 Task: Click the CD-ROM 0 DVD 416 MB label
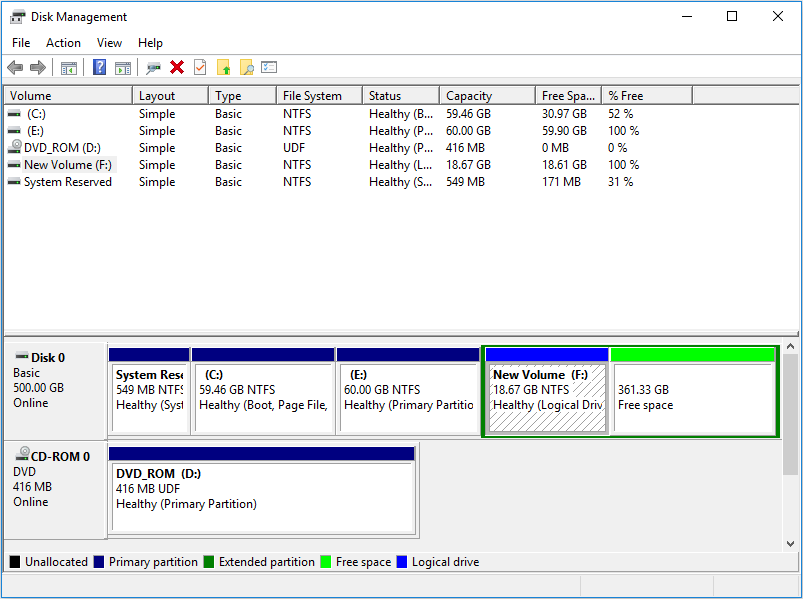pos(55,489)
